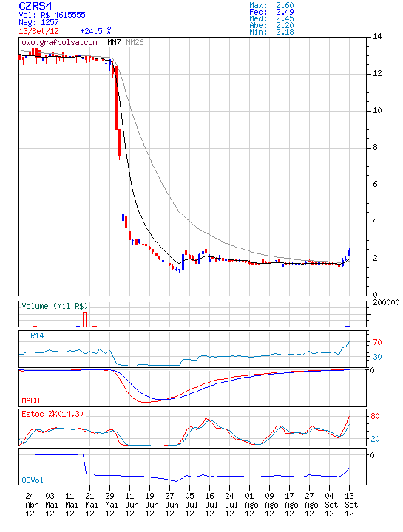Viewport: 403px width, 532px height.
Task: Select the MM26 moving average legend
Action: (135, 42)
